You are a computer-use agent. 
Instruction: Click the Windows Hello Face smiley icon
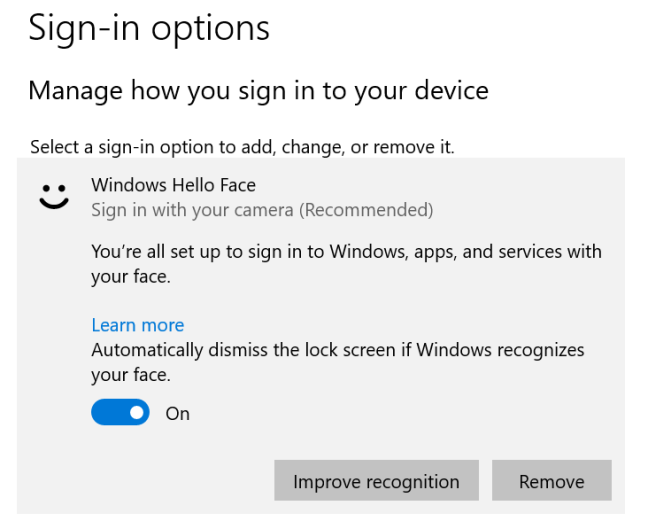tap(54, 197)
